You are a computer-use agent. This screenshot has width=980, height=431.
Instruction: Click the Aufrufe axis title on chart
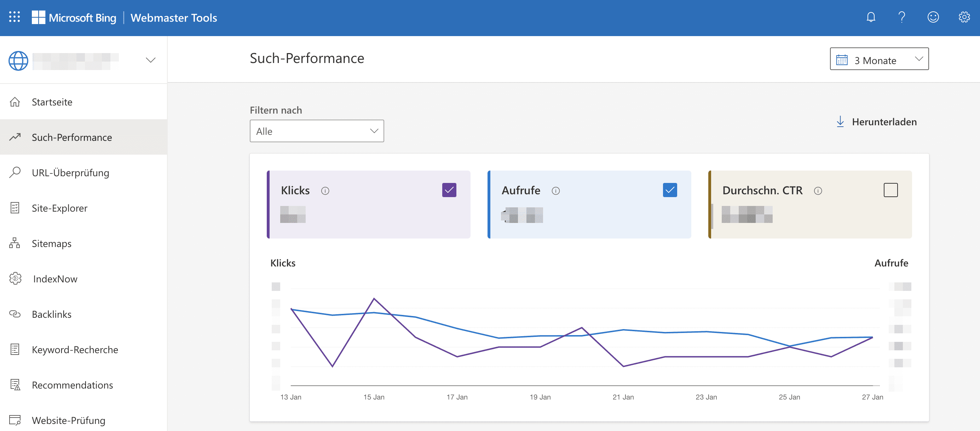(x=891, y=263)
